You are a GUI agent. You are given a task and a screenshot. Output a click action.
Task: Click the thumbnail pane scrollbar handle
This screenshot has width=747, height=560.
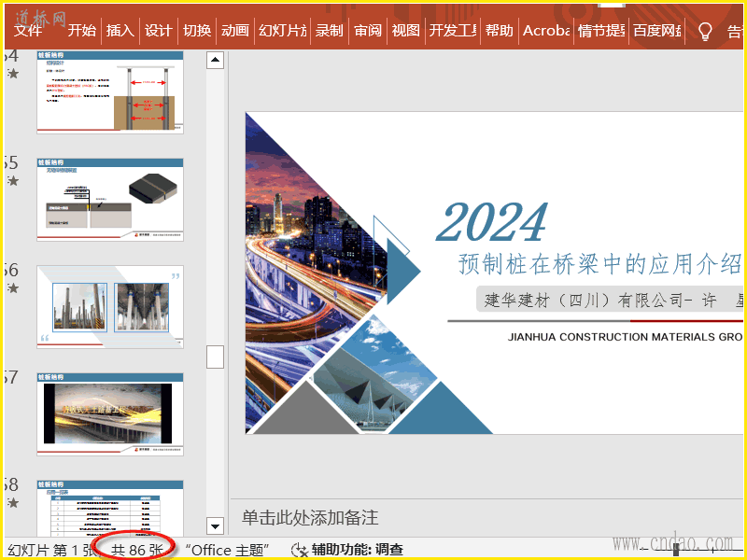[x=216, y=357]
